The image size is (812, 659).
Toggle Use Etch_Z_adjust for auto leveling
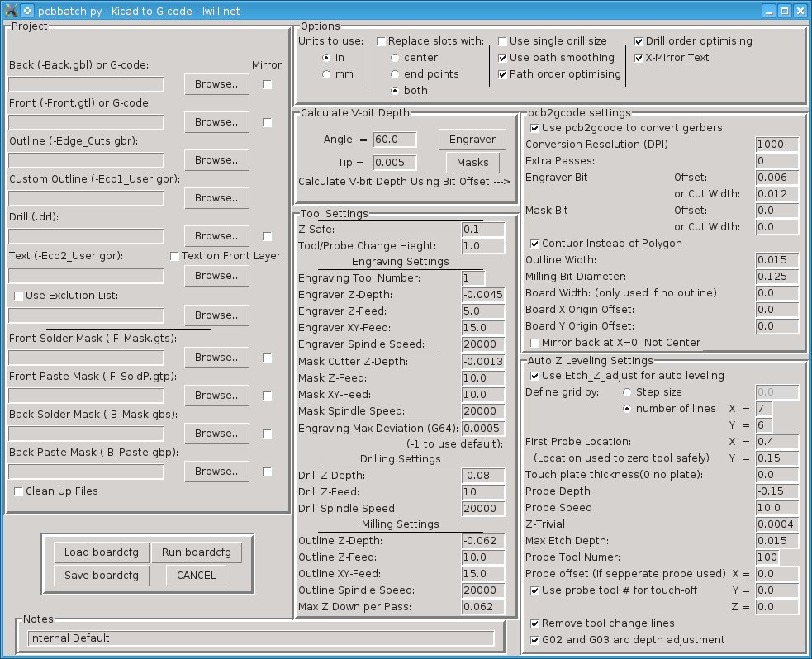click(534, 376)
